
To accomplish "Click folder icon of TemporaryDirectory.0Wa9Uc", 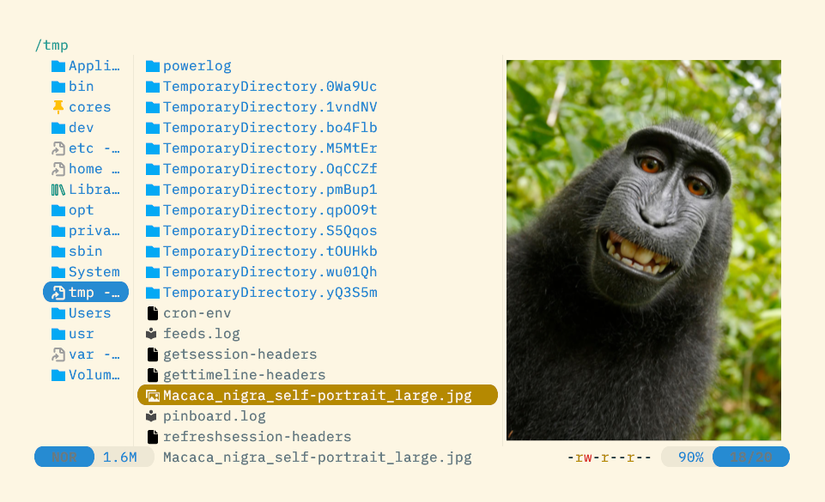I will click(x=153, y=87).
